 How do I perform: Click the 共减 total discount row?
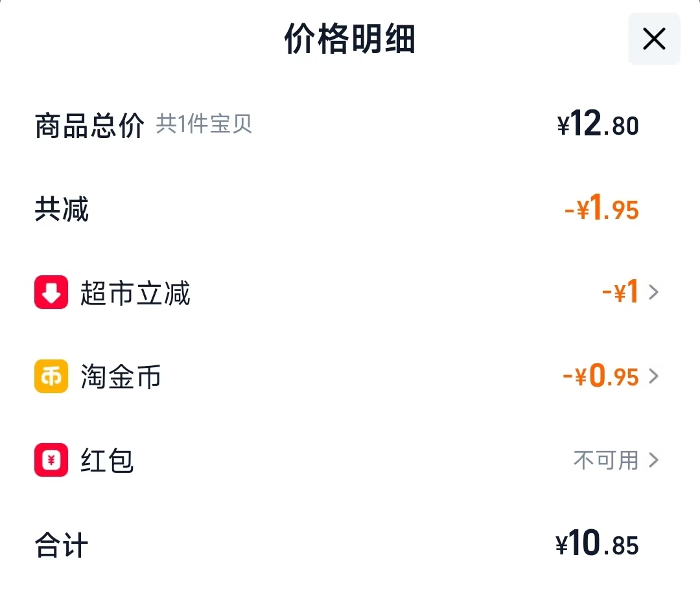pyautogui.click(x=61, y=209)
